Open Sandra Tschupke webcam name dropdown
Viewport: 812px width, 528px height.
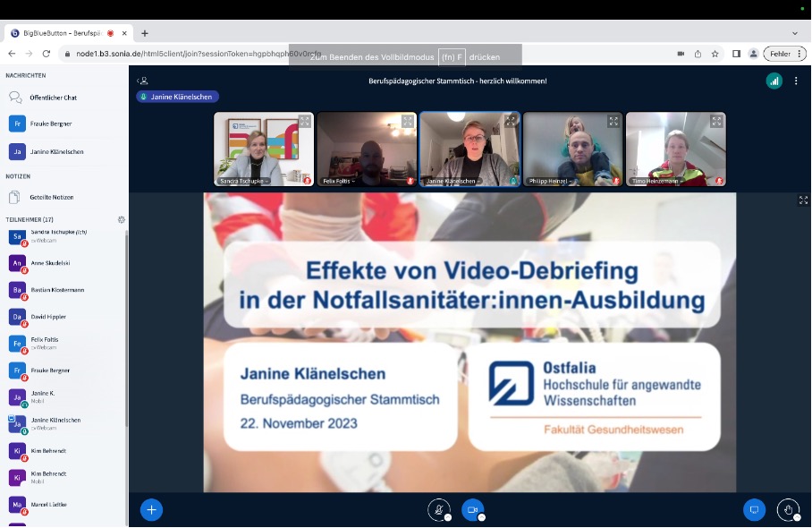point(244,182)
